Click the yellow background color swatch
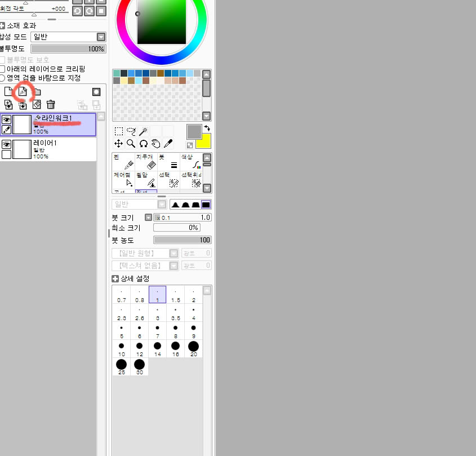The height and width of the screenshot is (456, 476). click(203, 141)
